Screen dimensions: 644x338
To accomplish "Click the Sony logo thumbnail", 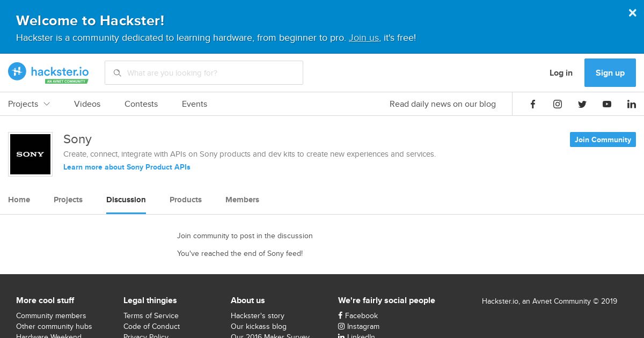I will click(31, 155).
